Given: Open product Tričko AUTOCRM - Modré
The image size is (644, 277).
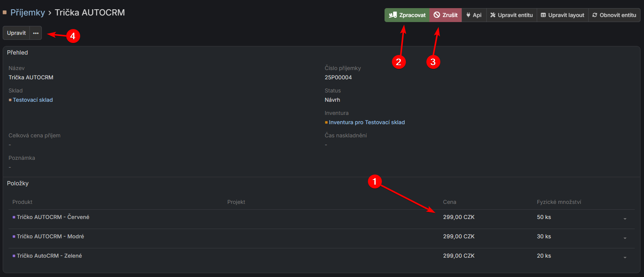Looking at the screenshot, I should (x=50, y=236).
